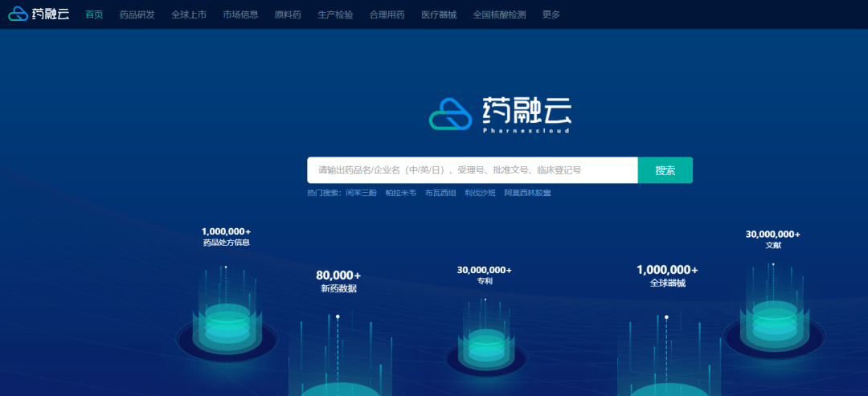Open the 原料药 menu
Image resolution: width=868 pixels, height=396 pixels.
tap(288, 15)
